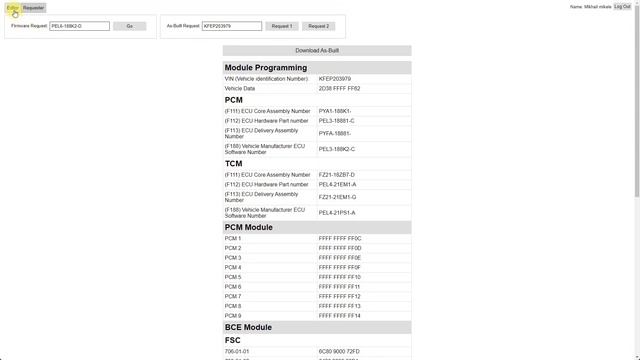
Task: Click the PCM Module section header
Action: [317, 227]
